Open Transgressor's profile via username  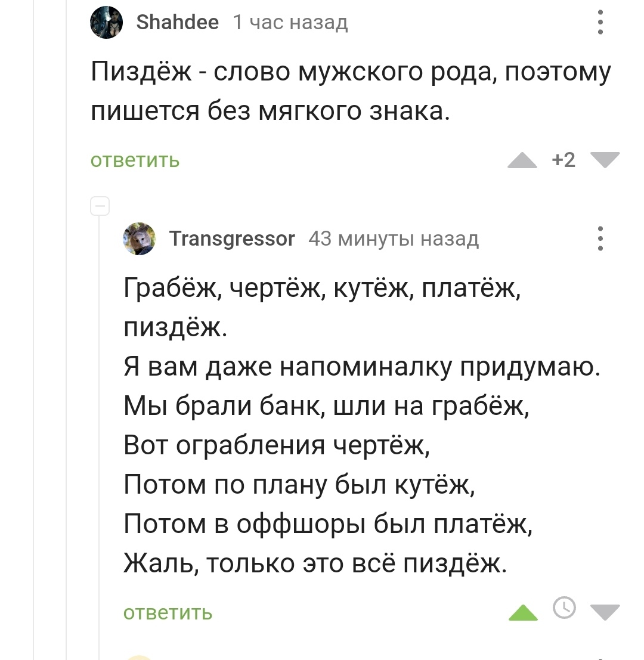(x=232, y=239)
